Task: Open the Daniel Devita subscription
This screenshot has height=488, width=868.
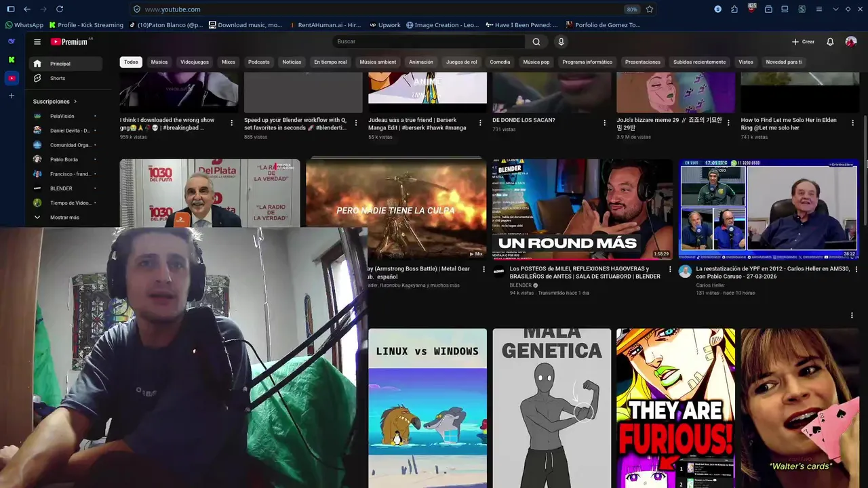Action: pyautogui.click(x=66, y=131)
